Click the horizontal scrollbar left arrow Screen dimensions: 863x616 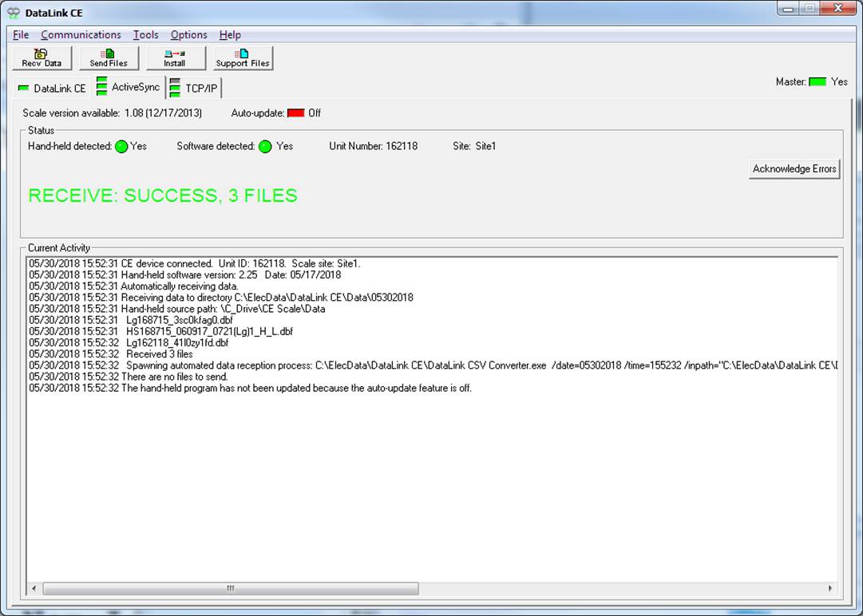pos(34,589)
